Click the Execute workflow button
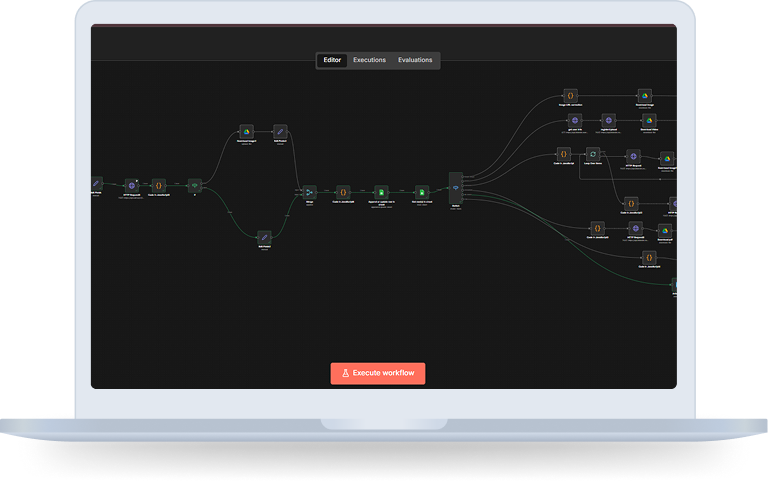This screenshot has height=484, width=768. tap(378, 373)
